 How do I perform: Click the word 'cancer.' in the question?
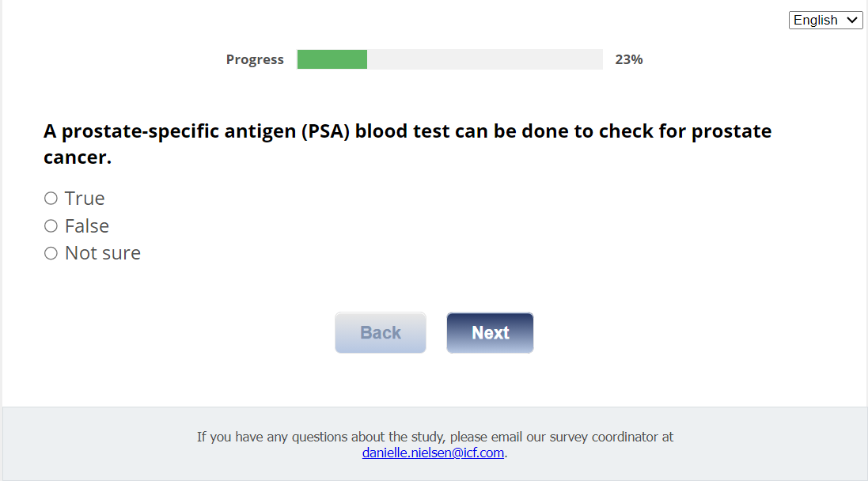(78, 157)
